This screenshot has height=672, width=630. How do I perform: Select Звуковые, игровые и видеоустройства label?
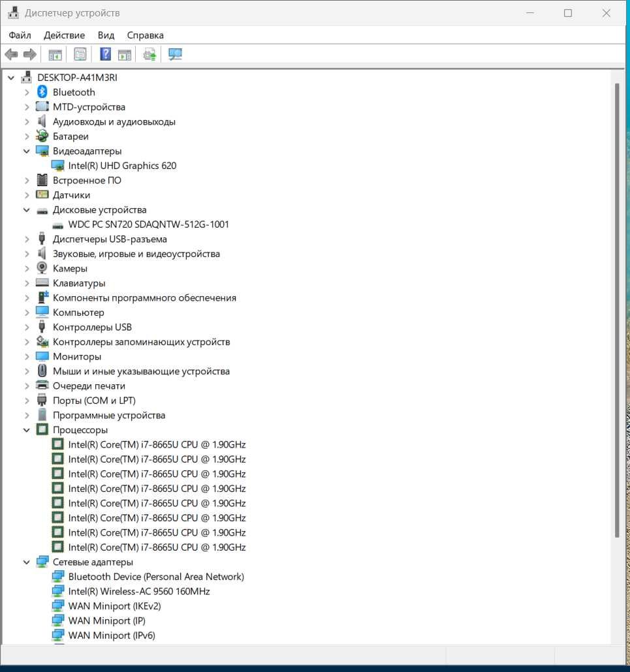136,254
